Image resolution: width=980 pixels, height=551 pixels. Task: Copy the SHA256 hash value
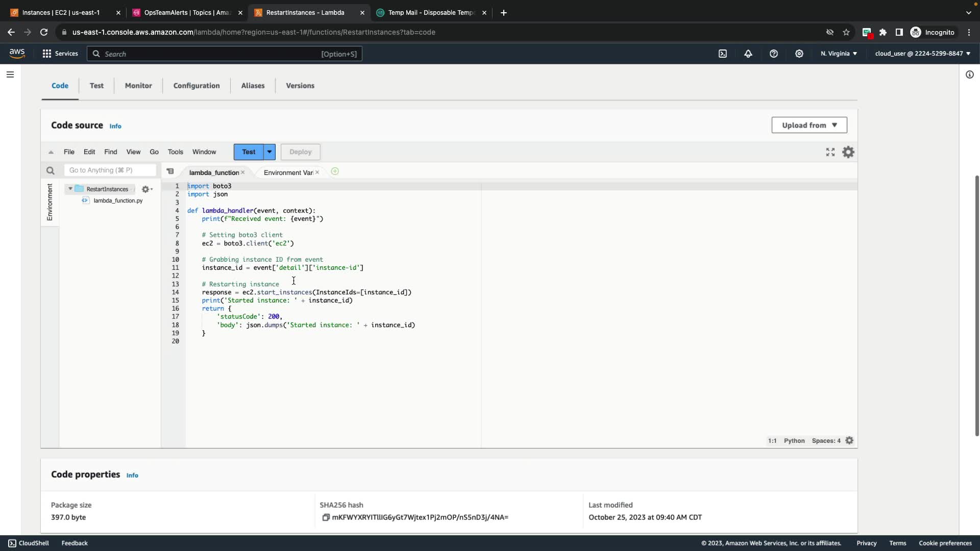click(x=326, y=517)
